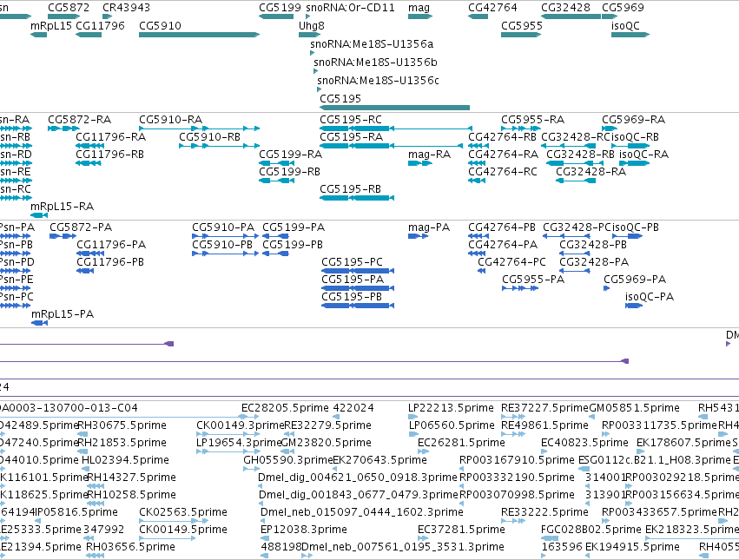This screenshot has height=560, width=739.
Task: Click the mag gene feature
Action: click(420, 16)
